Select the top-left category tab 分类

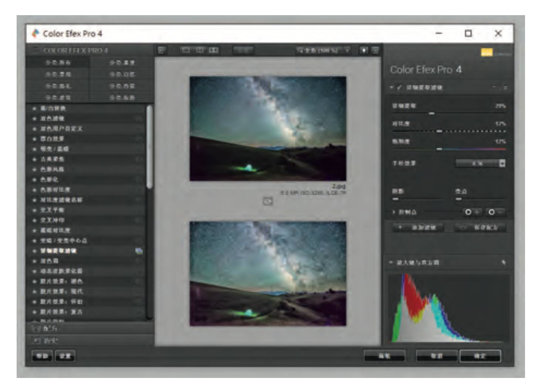[58, 62]
